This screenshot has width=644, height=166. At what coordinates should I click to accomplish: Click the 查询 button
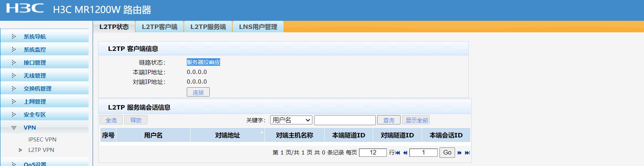(x=389, y=120)
